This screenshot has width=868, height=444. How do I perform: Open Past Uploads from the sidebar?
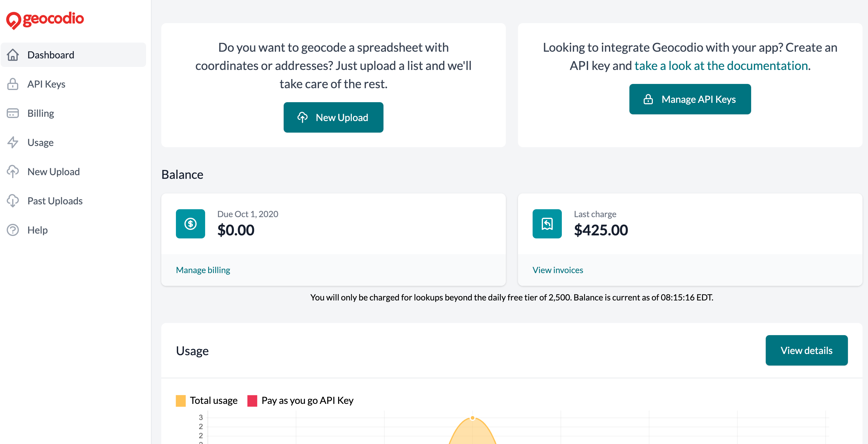pyautogui.click(x=54, y=201)
